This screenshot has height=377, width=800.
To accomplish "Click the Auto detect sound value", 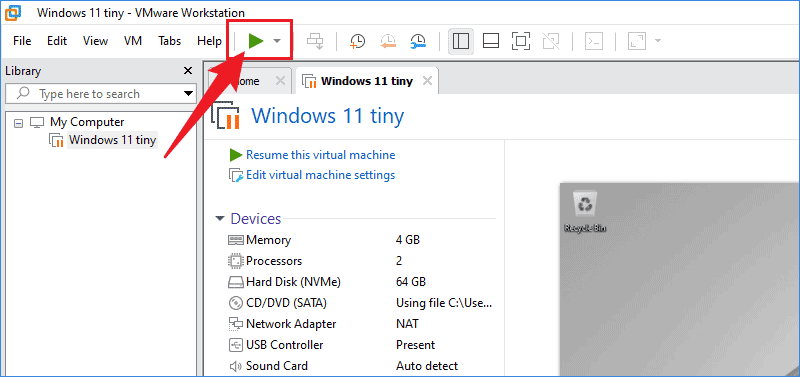I will coord(427,366).
